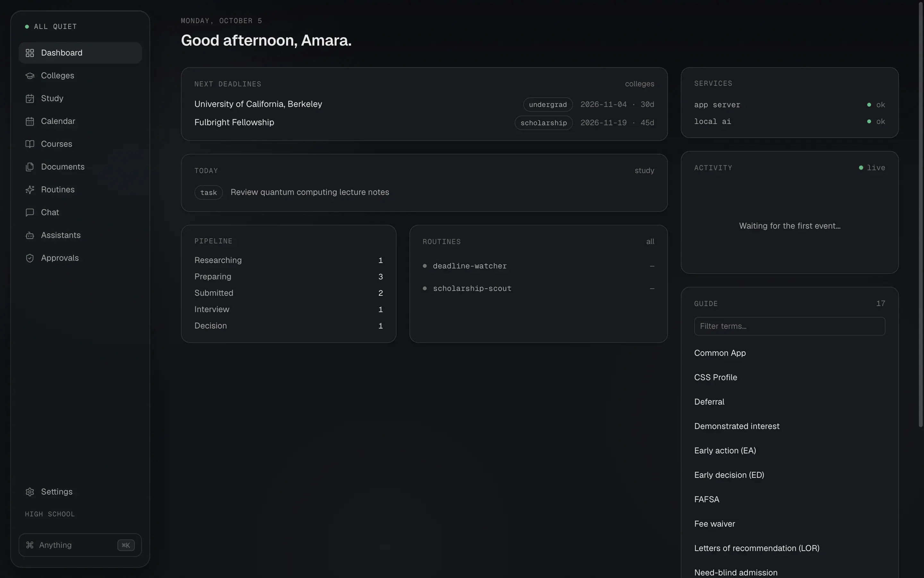This screenshot has height=578, width=924.
Task: Click the task tag in Today
Action: (209, 192)
